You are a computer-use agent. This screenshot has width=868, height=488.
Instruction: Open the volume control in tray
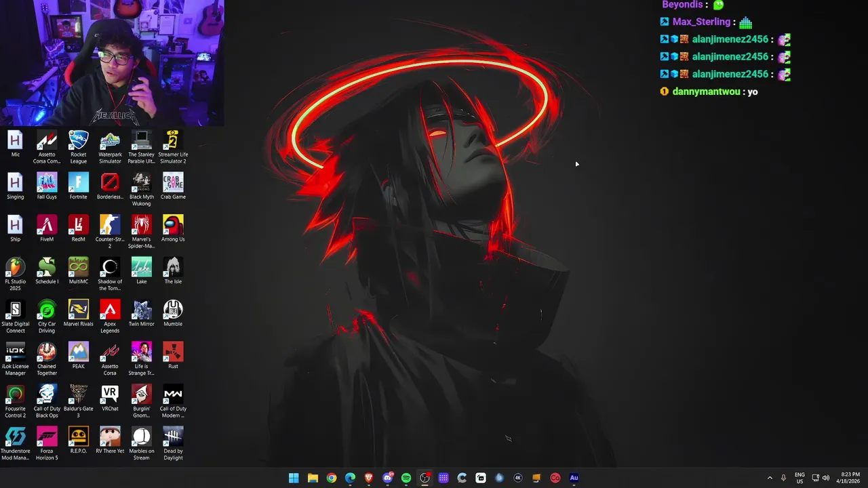[826, 478]
